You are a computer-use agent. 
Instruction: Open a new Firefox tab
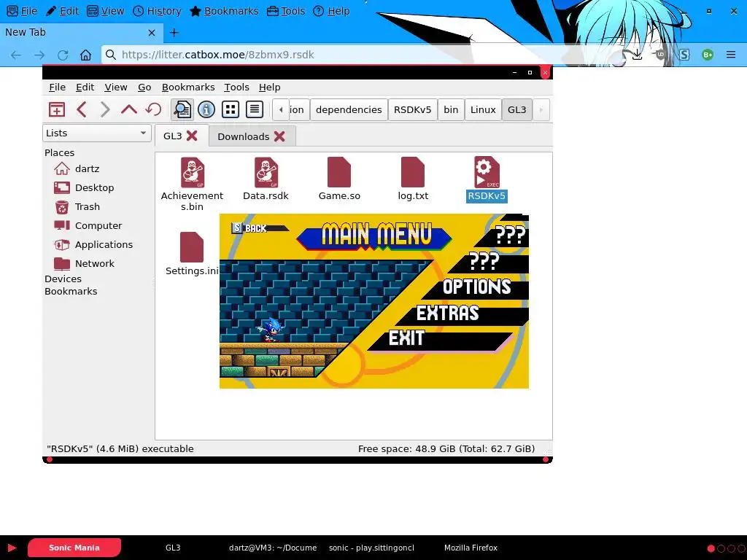click(174, 32)
